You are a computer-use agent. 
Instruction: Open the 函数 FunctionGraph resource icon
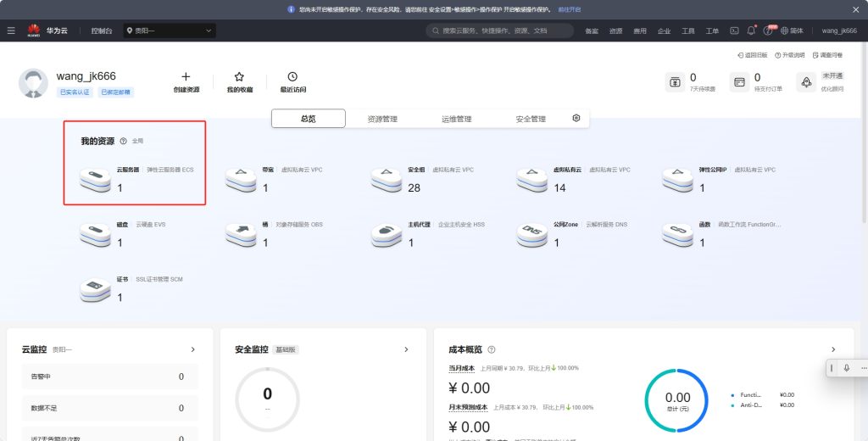click(677, 236)
